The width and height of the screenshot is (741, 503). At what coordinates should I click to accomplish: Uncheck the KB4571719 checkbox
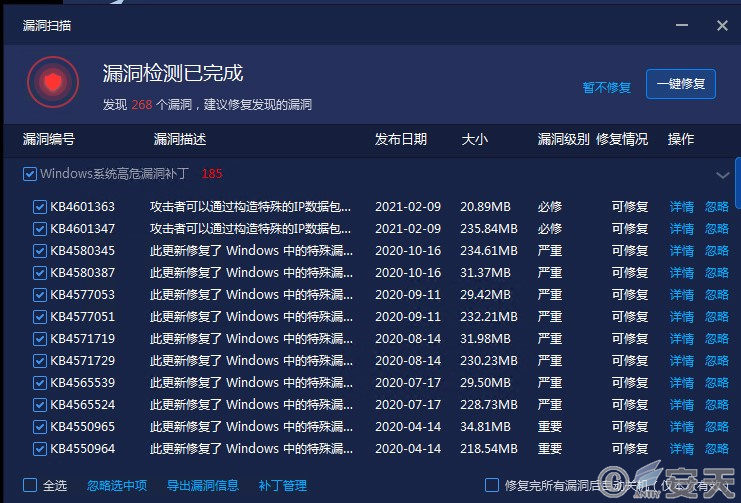point(40,338)
